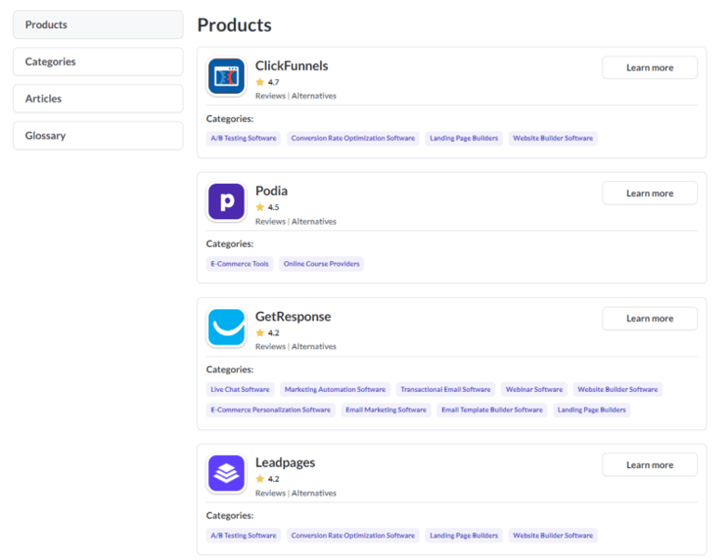This screenshot has width=728, height=560.
Task: Open the Leadpages product title
Action: (x=285, y=462)
